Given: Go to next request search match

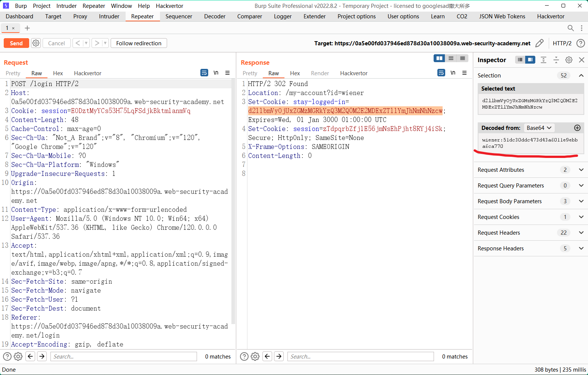Looking at the screenshot, I should (42, 356).
